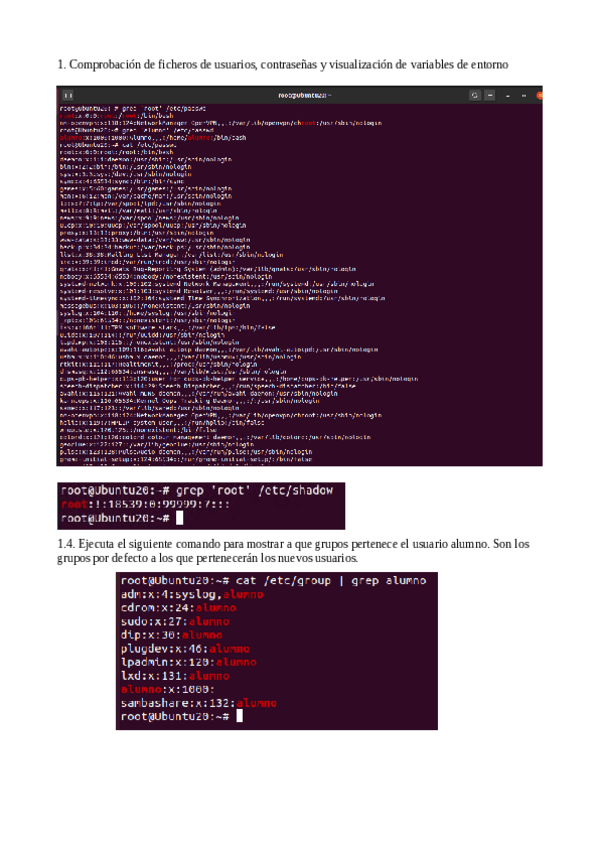The height and width of the screenshot is (848, 599).
Task: Click the lpadmin:x:120:alumno line
Action: 189,662
